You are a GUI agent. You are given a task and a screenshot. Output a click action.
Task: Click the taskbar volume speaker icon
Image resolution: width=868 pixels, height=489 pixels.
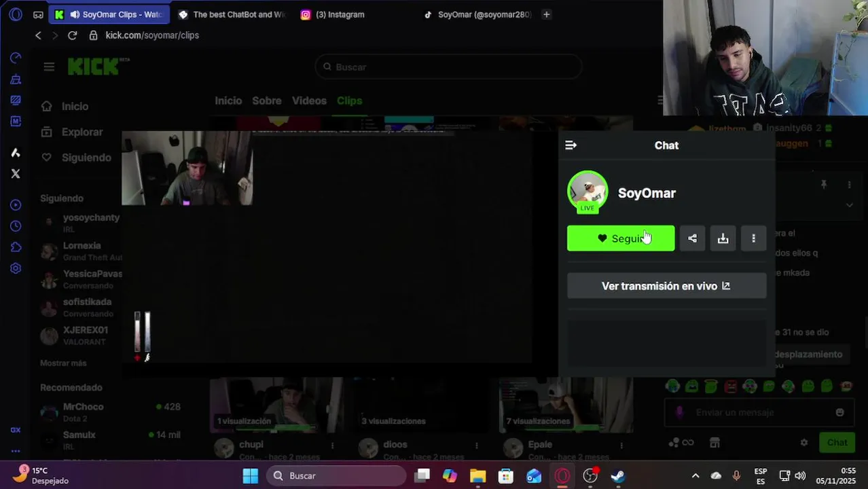(800, 475)
